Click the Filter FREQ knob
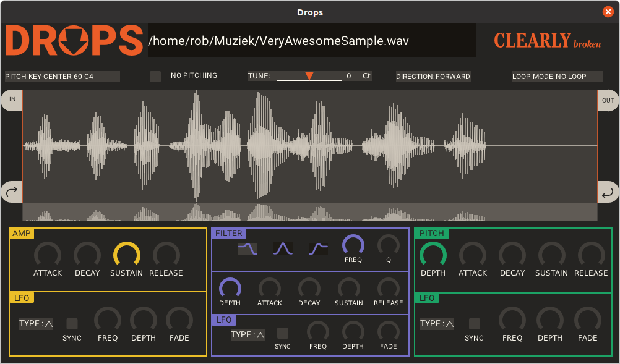This screenshot has height=364, width=620. [x=353, y=245]
